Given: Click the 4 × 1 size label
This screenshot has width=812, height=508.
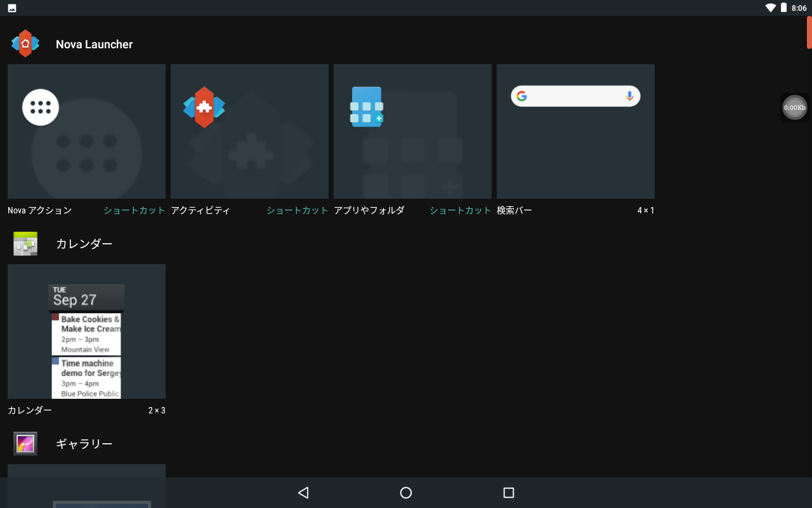Looking at the screenshot, I should 646,210.
